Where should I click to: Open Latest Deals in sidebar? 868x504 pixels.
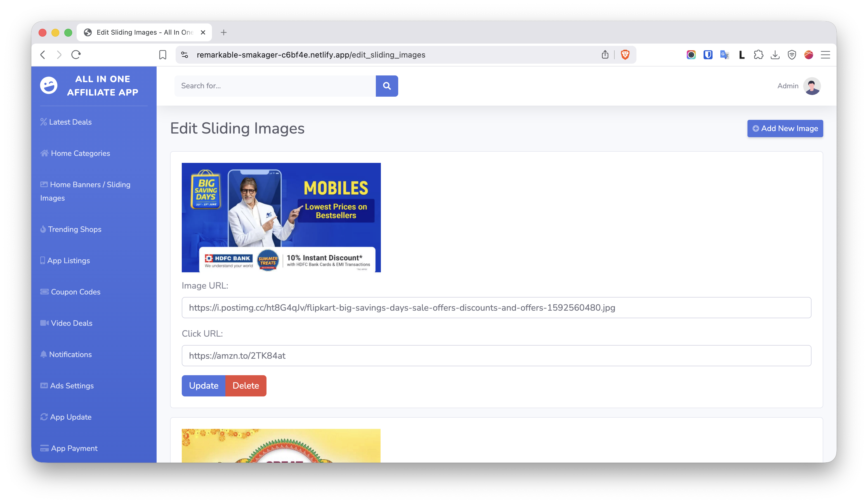click(x=66, y=122)
